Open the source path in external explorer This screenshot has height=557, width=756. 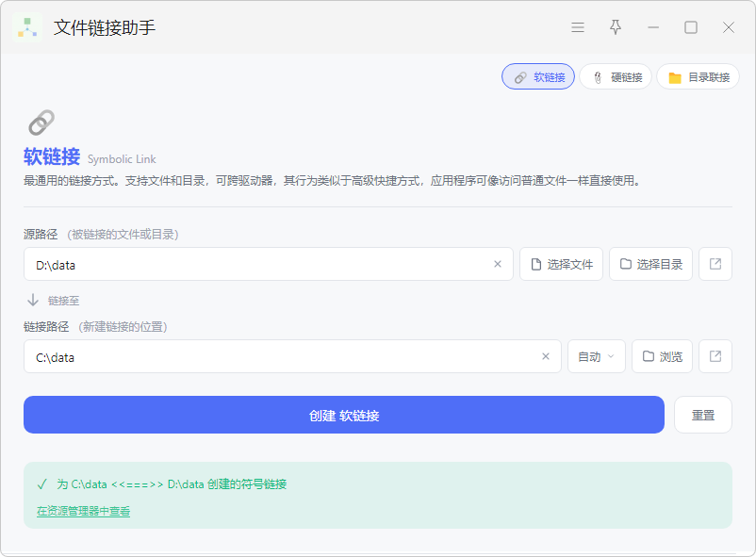[x=715, y=264]
